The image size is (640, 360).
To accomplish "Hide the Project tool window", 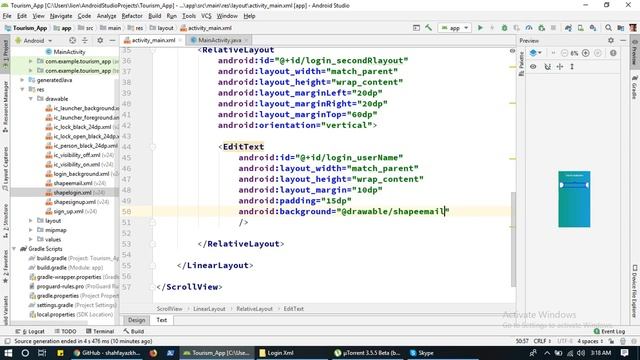I will click(x=112, y=40).
